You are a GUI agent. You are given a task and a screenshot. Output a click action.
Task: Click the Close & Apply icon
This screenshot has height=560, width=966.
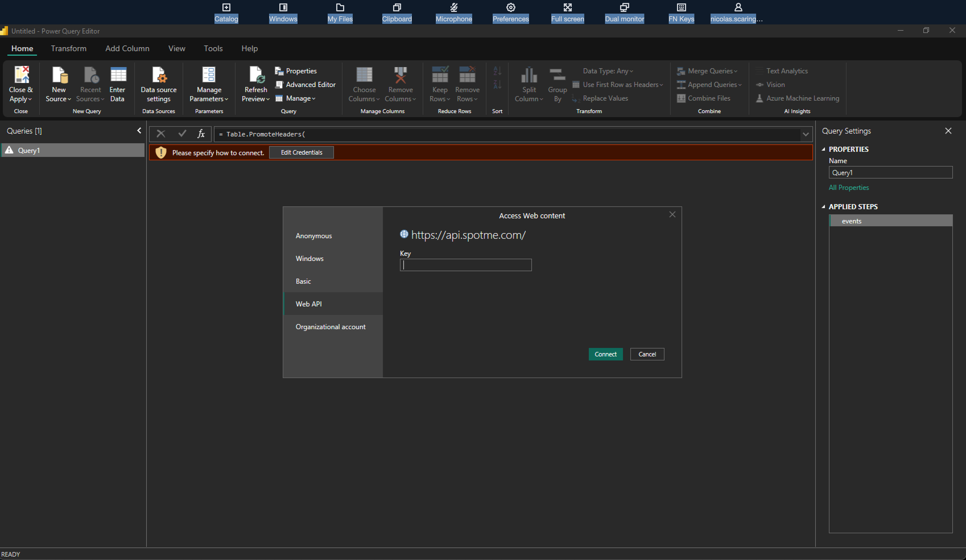tap(22, 75)
